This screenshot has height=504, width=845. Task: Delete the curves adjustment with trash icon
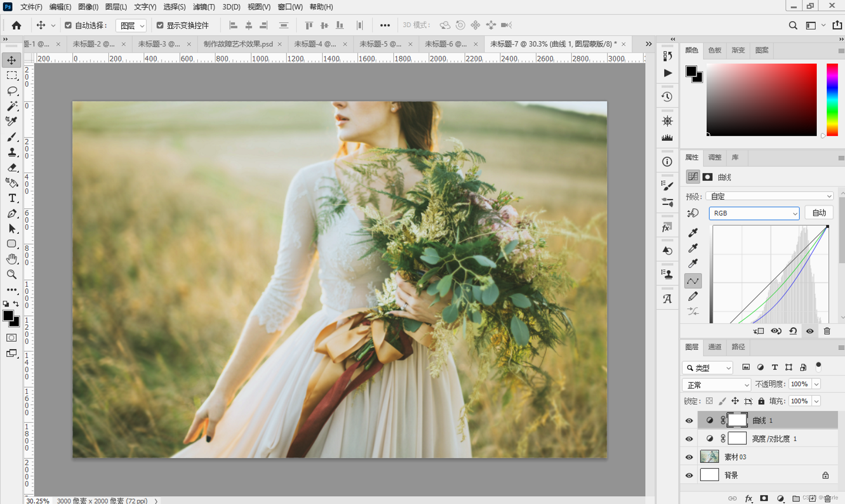click(827, 331)
